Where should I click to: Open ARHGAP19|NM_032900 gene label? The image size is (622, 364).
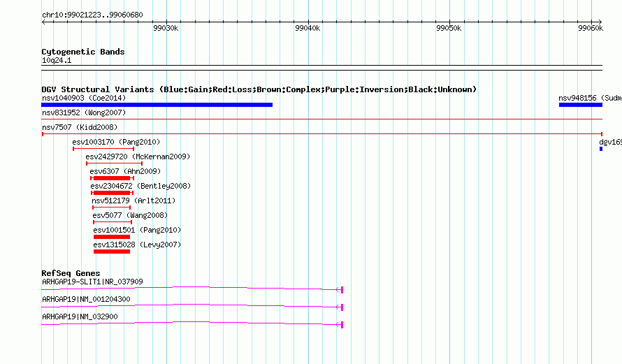point(80,316)
